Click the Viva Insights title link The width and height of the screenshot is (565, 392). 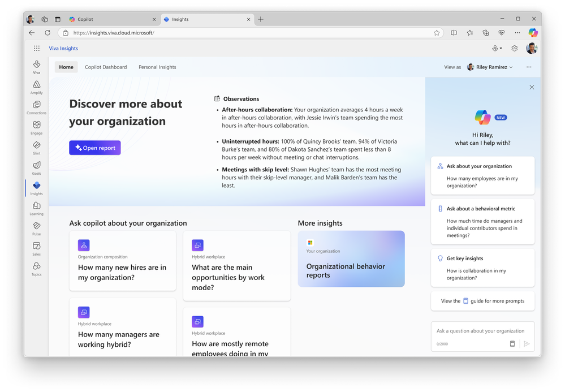63,48
